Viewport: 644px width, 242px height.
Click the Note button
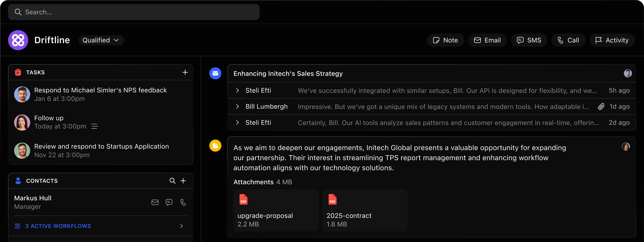pyautogui.click(x=445, y=40)
